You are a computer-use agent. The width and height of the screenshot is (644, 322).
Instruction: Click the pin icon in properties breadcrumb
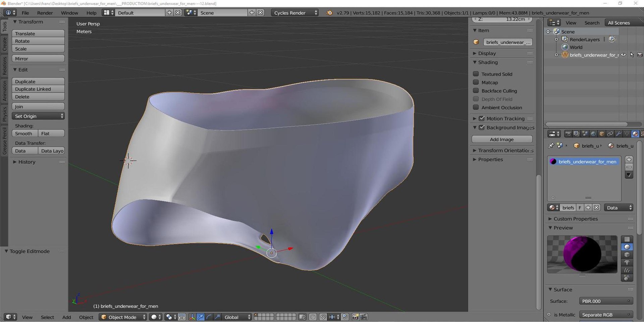click(551, 146)
